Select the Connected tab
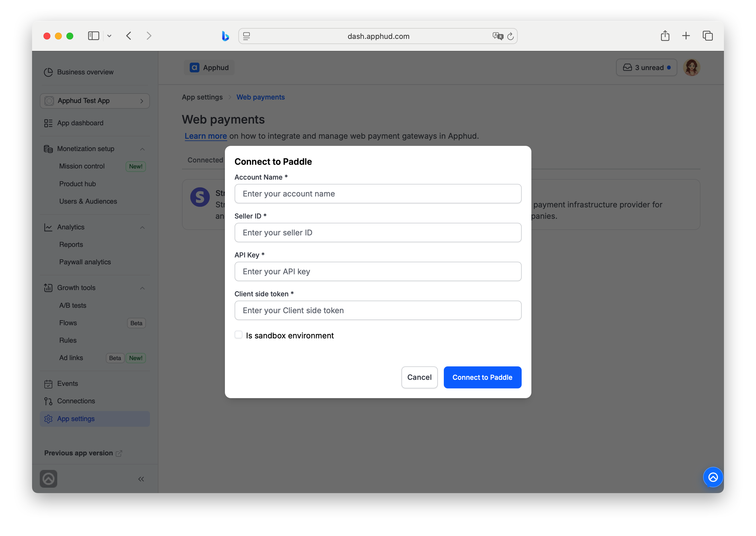Image resolution: width=756 pixels, height=536 pixels. [205, 160]
